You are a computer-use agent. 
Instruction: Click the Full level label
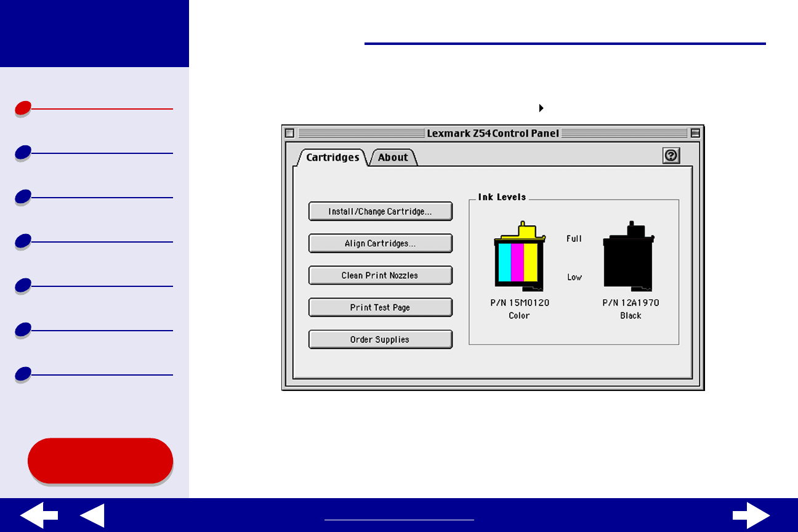[574, 238]
